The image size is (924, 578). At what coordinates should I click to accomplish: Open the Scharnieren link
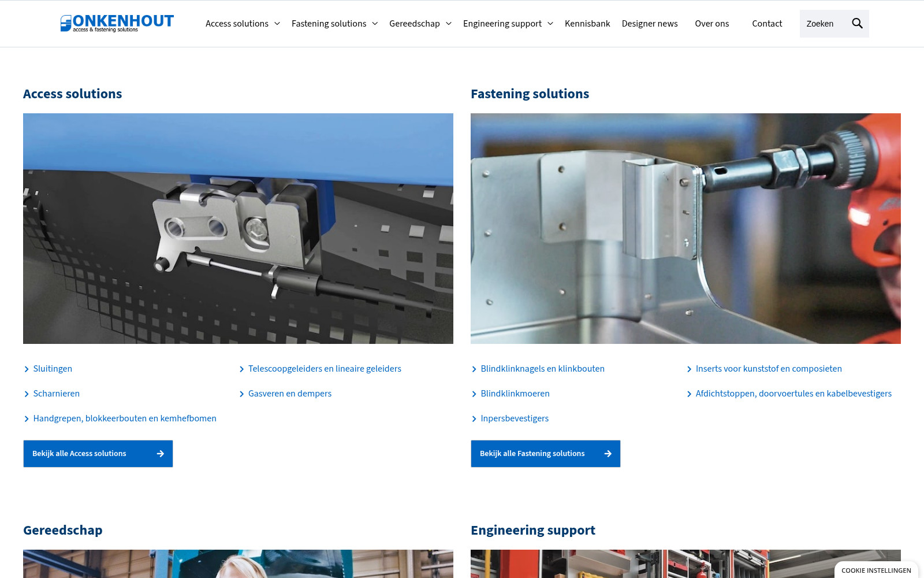click(x=57, y=394)
